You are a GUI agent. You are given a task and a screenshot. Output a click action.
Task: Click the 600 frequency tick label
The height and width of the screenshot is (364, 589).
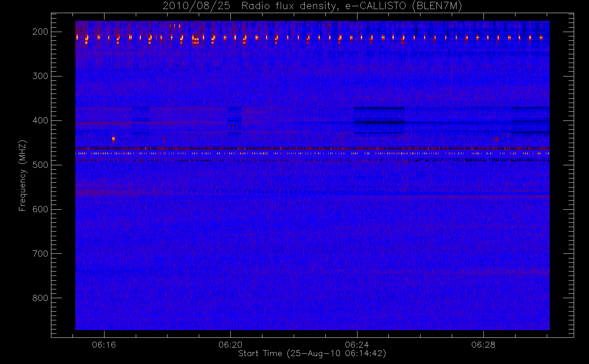coord(40,209)
